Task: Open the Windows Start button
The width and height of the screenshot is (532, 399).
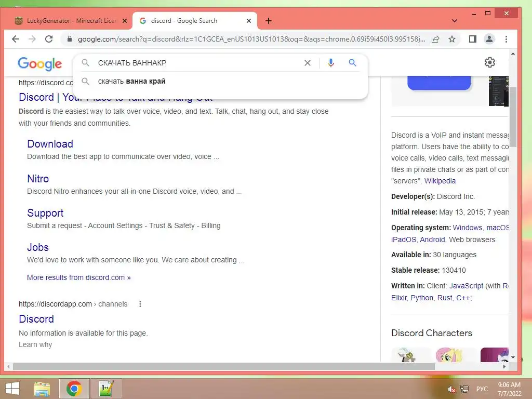Action: tap(12, 389)
